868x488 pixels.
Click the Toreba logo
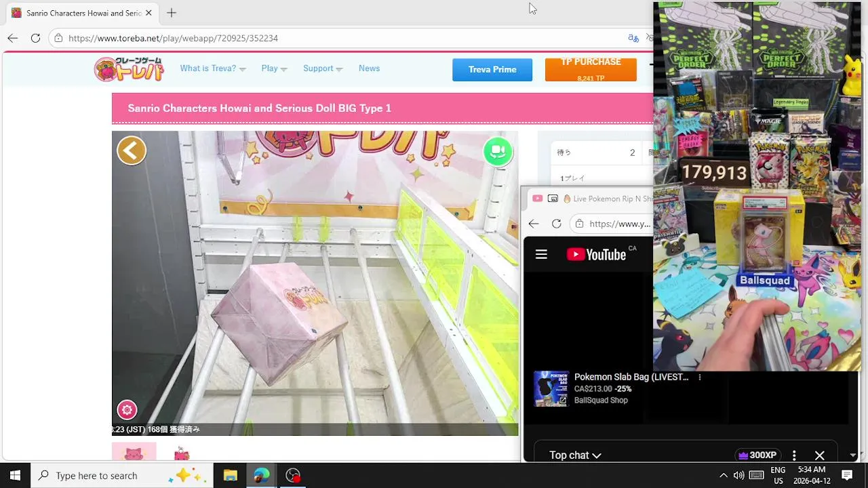(x=129, y=69)
